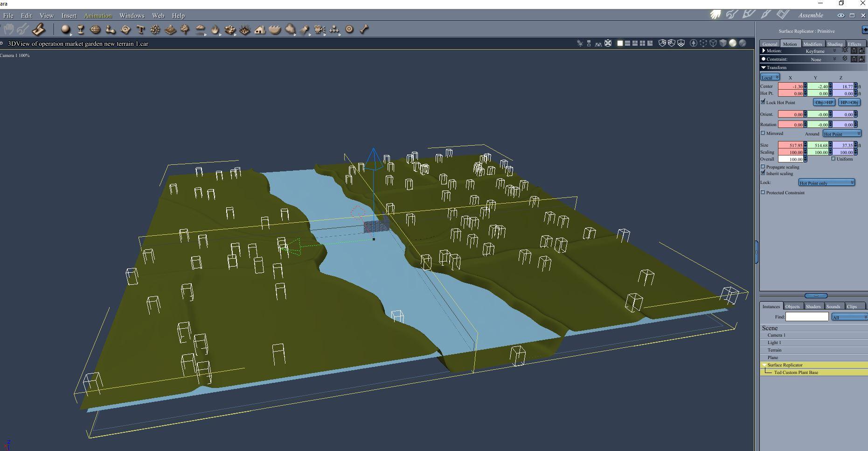Viewport: 868px width, 451px height.
Task: Switch to the Assemble room hand icon
Action: click(715, 15)
